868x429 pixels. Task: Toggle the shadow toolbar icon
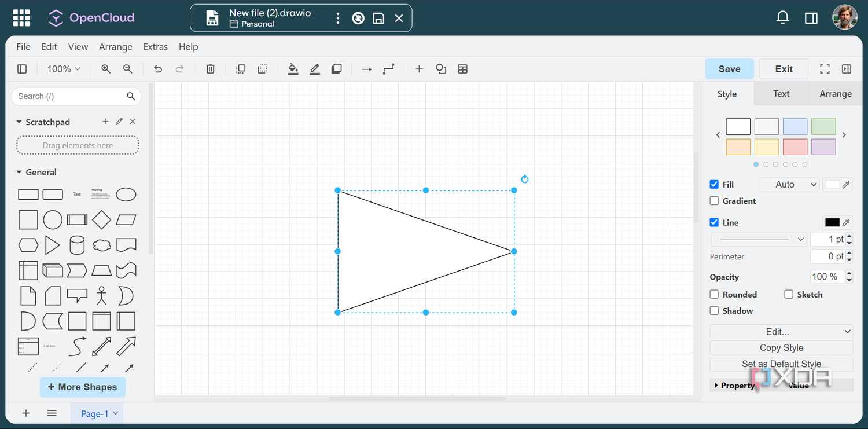(x=336, y=69)
